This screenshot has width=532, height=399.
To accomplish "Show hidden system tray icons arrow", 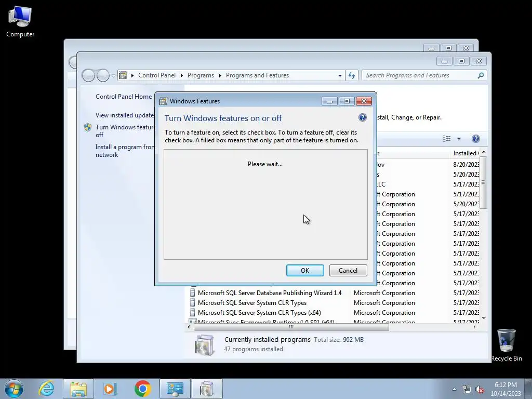I will pos(454,389).
